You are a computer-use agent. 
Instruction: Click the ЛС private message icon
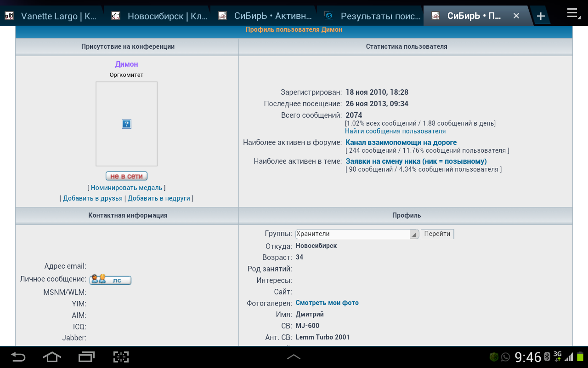(x=110, y=280)
